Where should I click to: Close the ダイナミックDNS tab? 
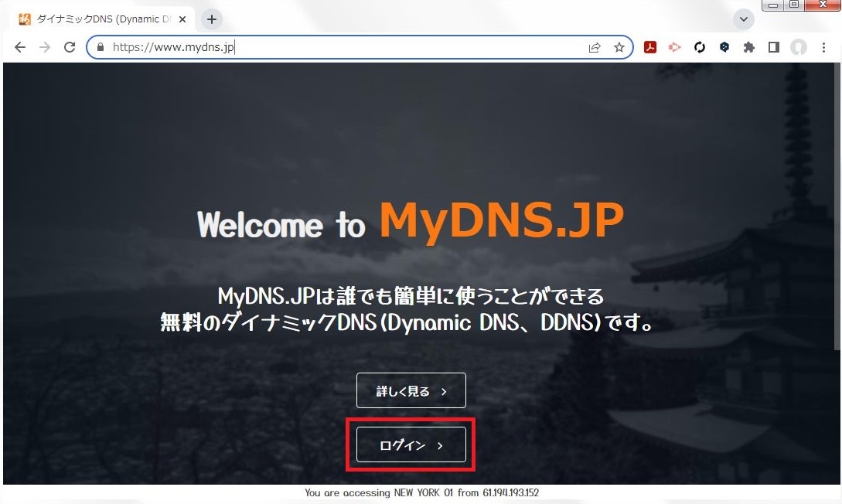(x=182, y=19)
